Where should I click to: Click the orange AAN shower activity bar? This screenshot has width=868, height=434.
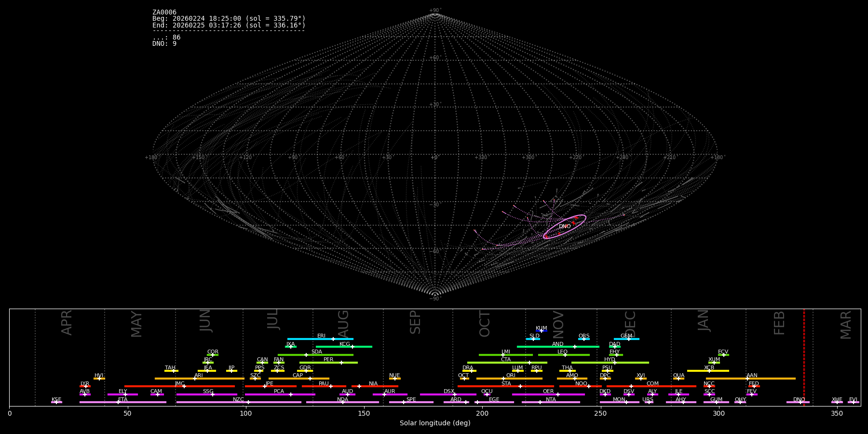click(x=751, y=379)
